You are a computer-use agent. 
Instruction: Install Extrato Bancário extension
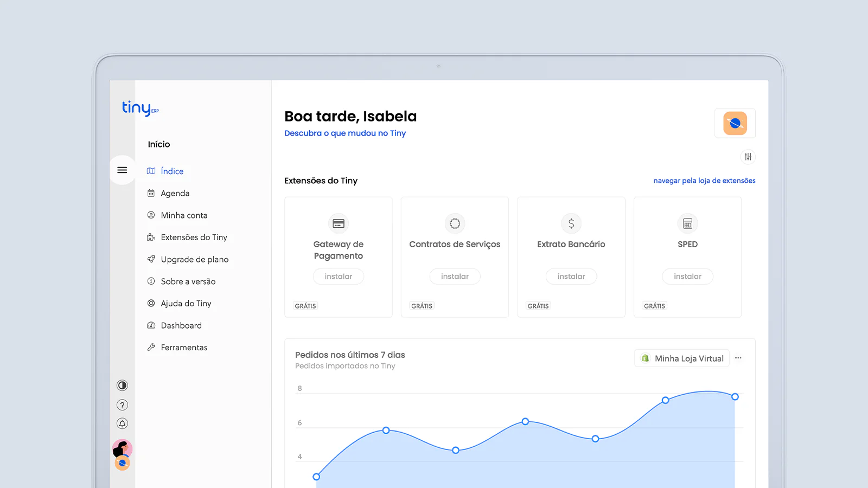click(x=571, y=277)
